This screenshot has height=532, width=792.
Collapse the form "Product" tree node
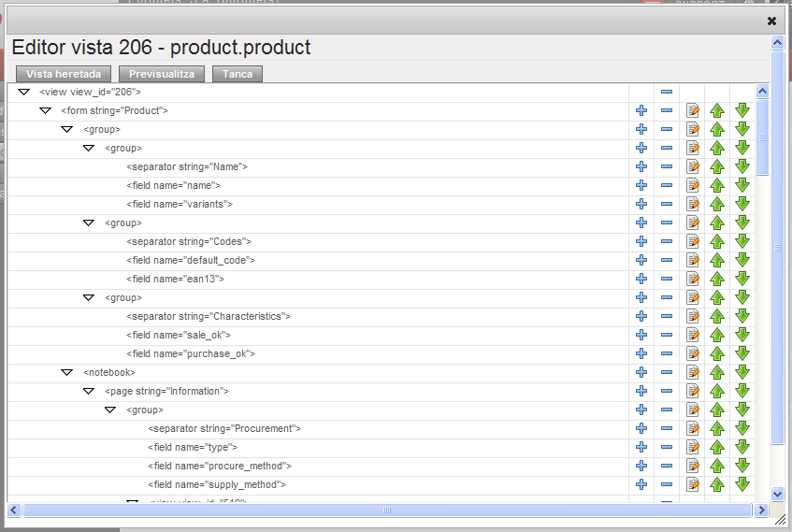45,110
